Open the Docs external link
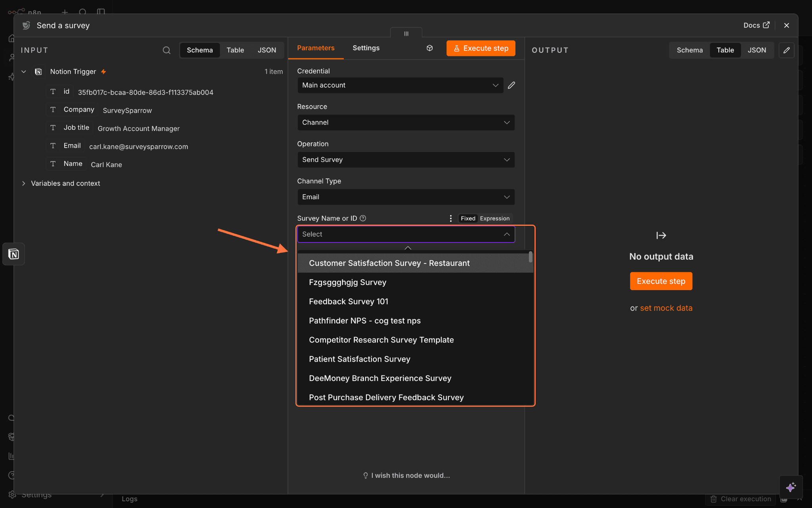The height and width of the screenshot is (508, 812). pyautogui.click(x=756, y=25)
